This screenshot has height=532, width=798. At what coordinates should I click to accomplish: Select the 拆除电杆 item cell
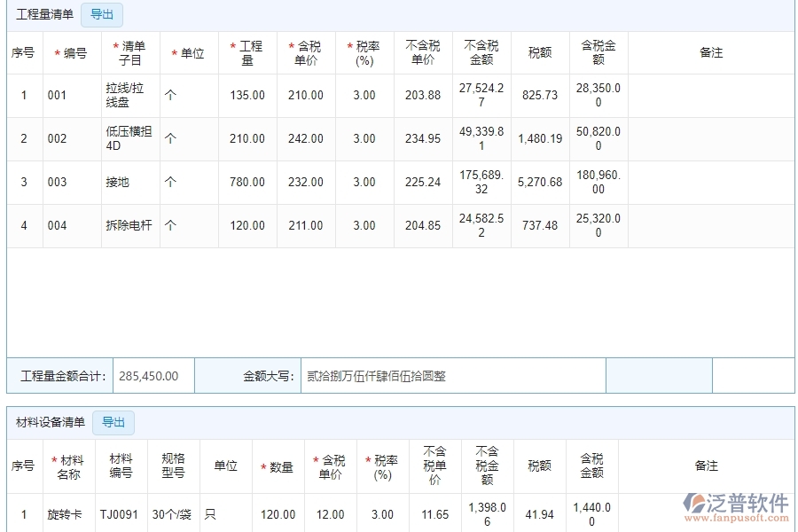pos(129,226)
